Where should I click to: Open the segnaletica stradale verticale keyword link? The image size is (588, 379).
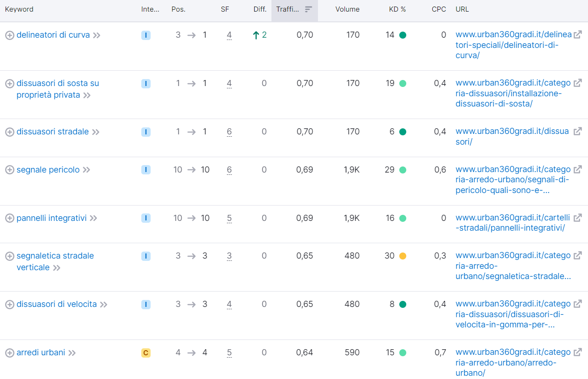pyautogui.click(x=55, y=262)
